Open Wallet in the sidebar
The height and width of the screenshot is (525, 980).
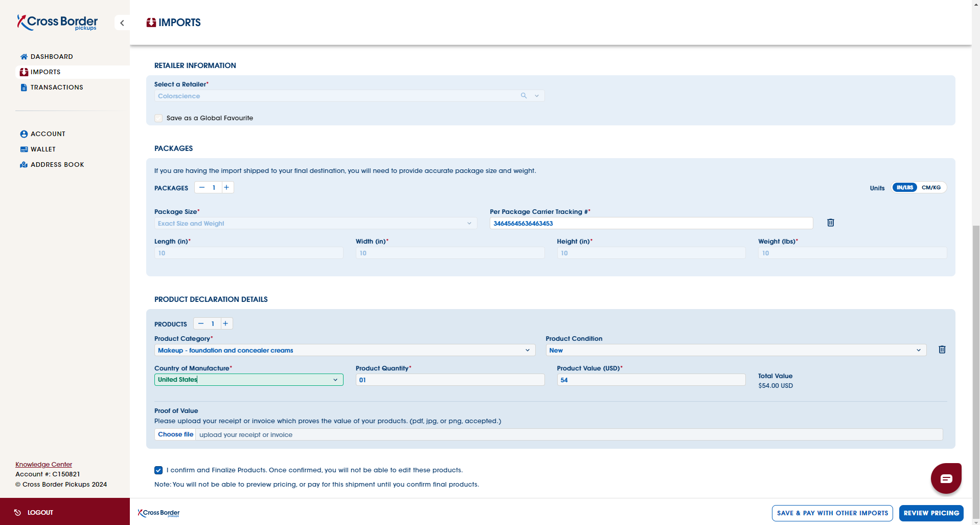click(x=43, y=149)
